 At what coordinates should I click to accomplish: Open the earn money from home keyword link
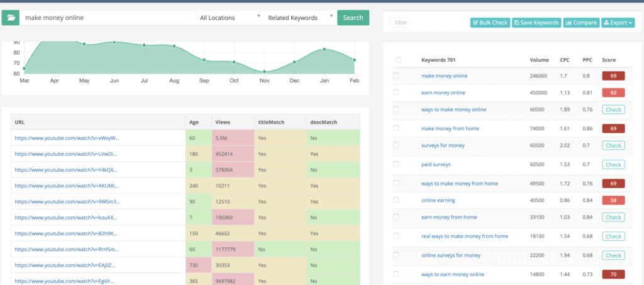click(x=449, y=217)
